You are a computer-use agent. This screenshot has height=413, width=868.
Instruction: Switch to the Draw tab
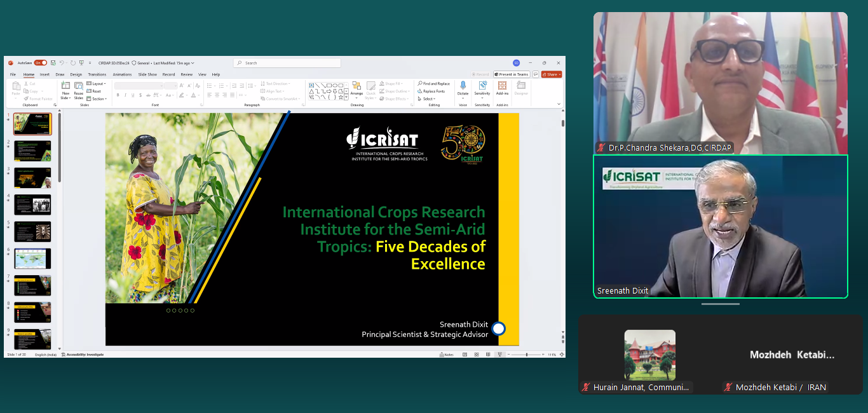coord(60,74)
